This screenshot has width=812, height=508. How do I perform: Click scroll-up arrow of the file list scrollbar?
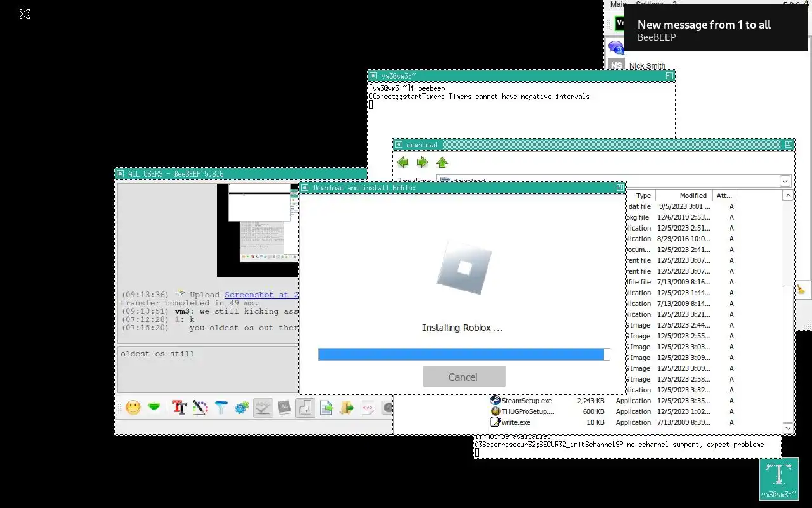788,196
